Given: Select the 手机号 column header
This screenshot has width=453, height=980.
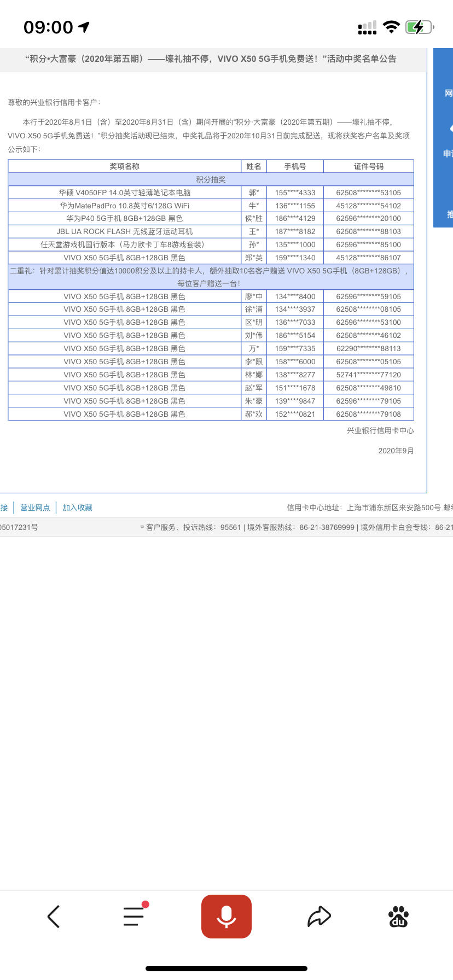Looking at the screenshot, I should click(x=295, y=166).
